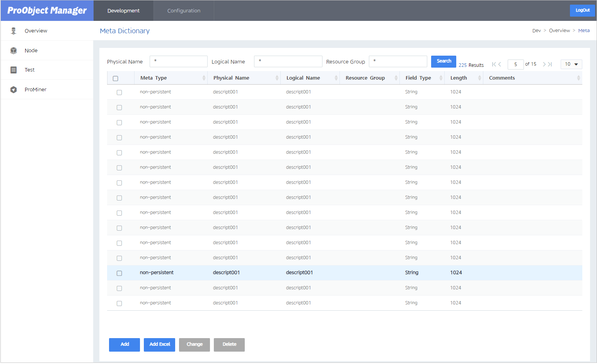The width and height of the screenshot is (597, 364).
Task: Focus the Physical Name search field
Action: tap(179, 61)
